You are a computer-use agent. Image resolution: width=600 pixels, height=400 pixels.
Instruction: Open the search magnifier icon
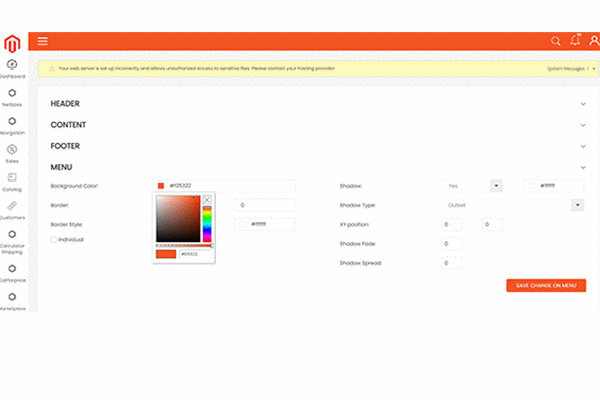click(x=556, y=41)
